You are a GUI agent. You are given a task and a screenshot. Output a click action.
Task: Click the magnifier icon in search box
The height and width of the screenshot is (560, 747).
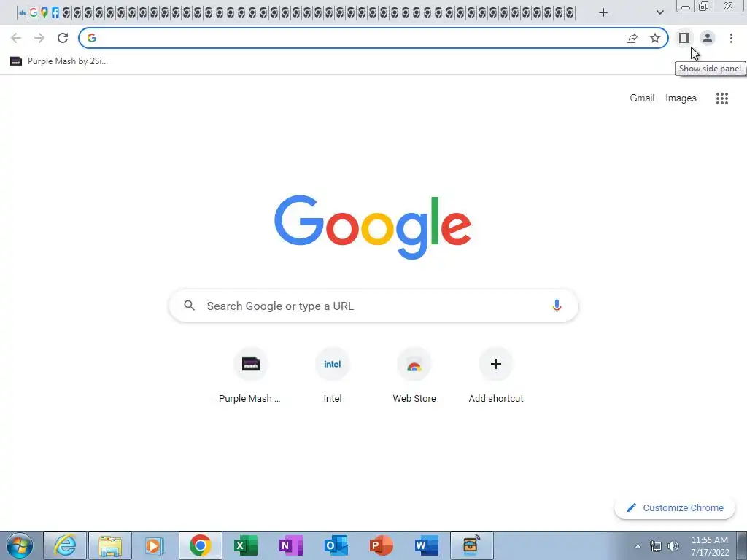pos(189,306)
